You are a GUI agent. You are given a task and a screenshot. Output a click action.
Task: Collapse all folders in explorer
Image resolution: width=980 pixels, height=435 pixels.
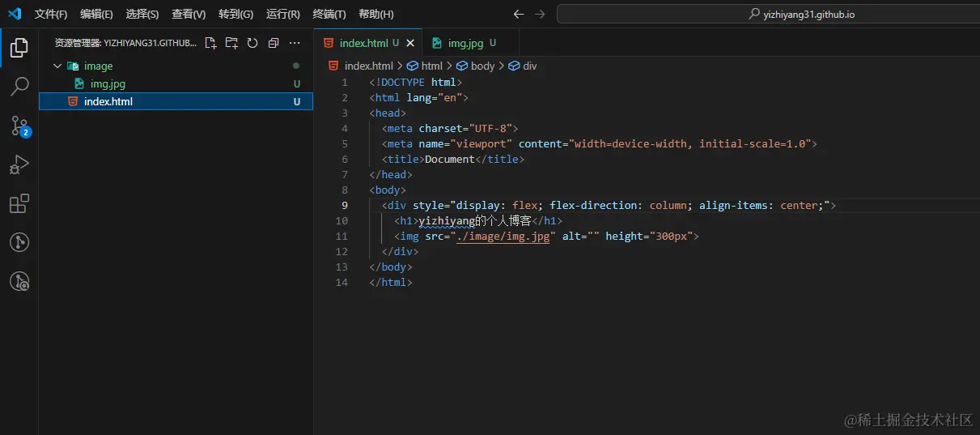pos(274,43)
